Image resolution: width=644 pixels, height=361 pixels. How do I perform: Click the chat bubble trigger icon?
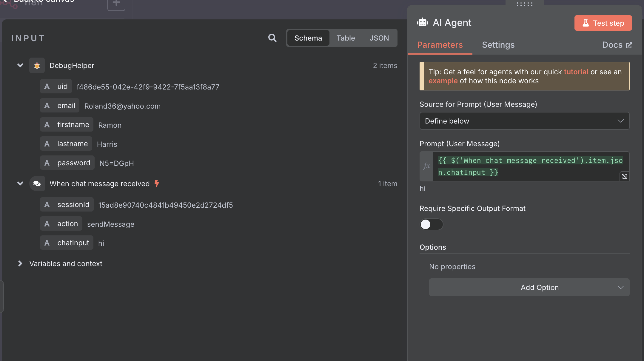tap(37, 183)
